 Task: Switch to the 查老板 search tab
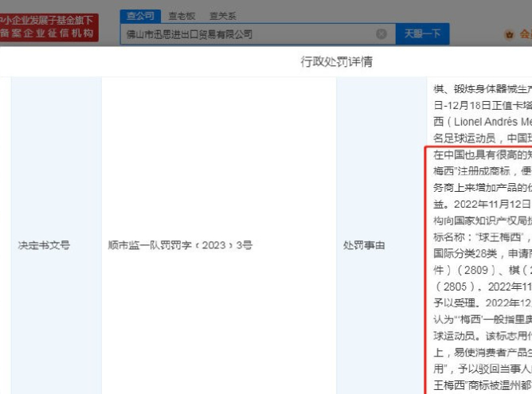coord(182,15)
